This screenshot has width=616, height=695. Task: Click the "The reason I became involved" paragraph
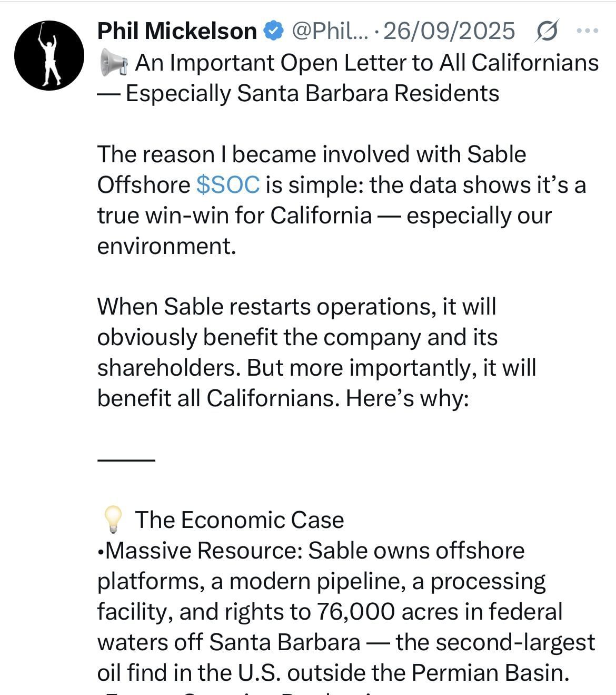click(312, 155)
